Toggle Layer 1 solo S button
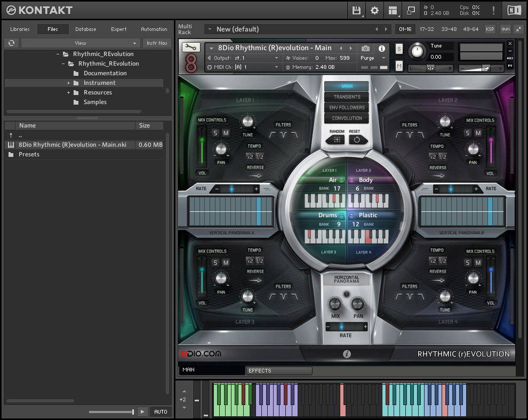Image resolution: width=528 pixels, height=420 pixels. (215, 133)
